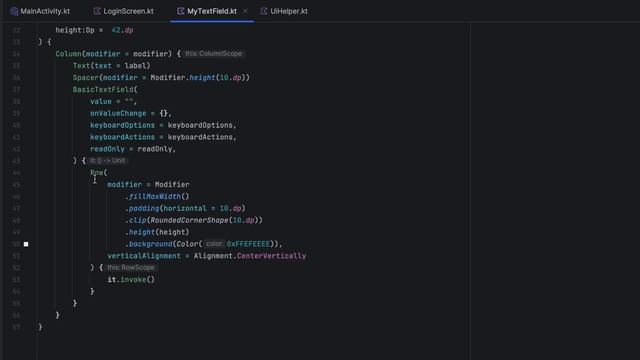The image size is (640, 360).
Task: Click the '.background' modifier call
Action: tap(149, 244)
